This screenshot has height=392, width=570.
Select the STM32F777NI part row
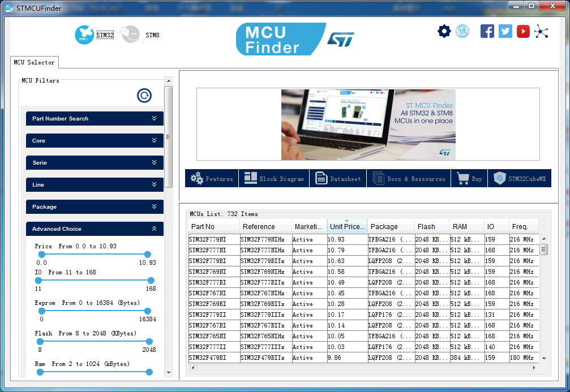click(363, 250)
